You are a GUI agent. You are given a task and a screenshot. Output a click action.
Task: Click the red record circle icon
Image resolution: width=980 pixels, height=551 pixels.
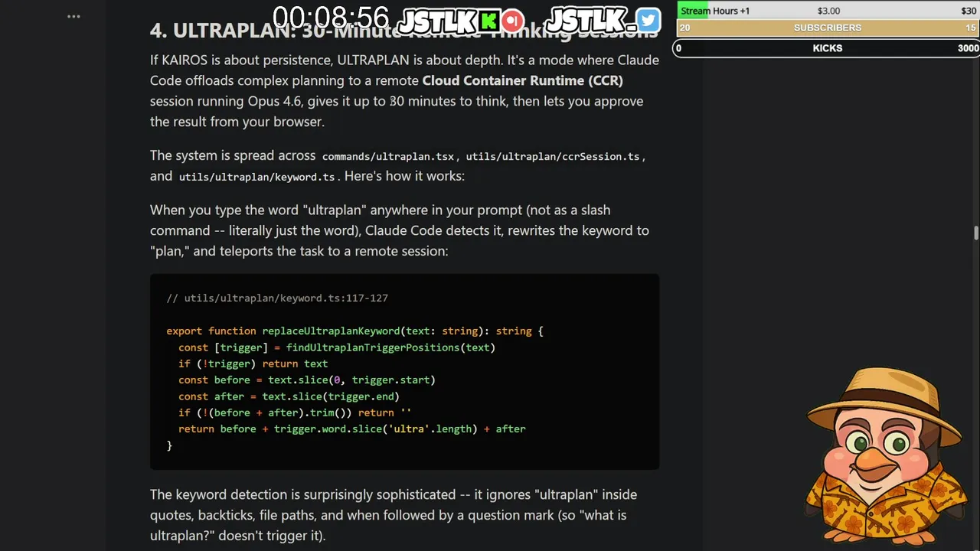pos(513,21)
